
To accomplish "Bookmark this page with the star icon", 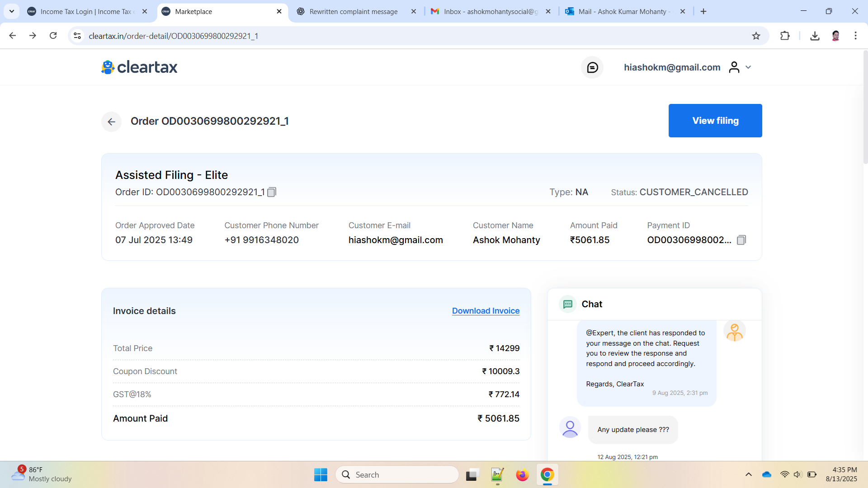I will [756, 36].
